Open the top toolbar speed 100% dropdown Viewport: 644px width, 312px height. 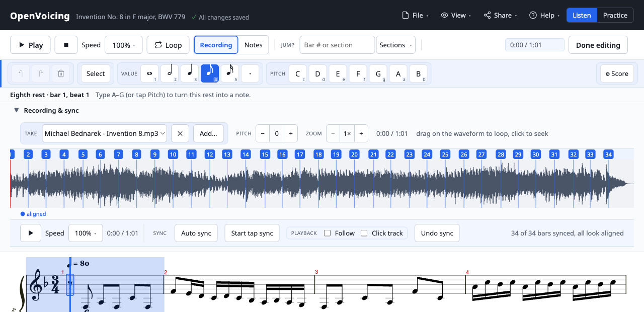(124, 45)
